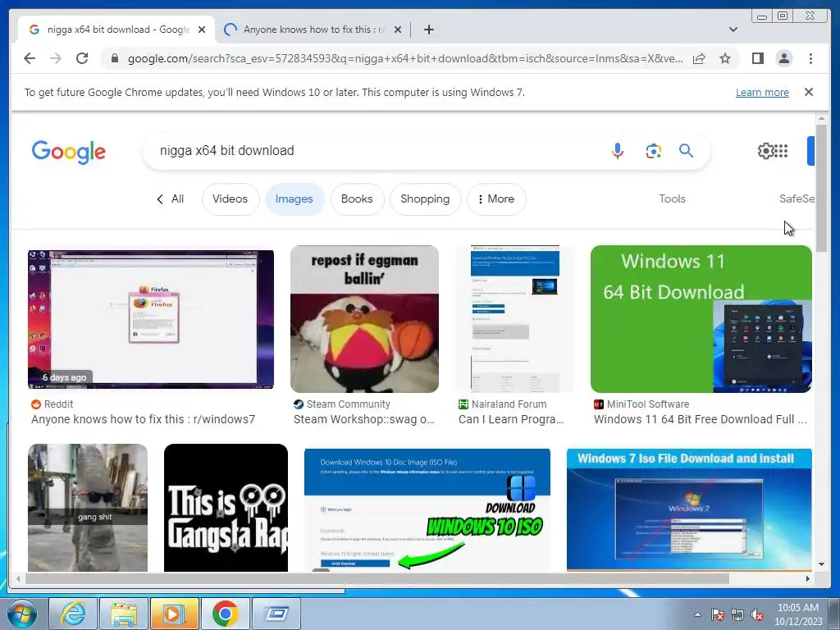
Task: Share this page using the share icon
Action: click(699, 58)
